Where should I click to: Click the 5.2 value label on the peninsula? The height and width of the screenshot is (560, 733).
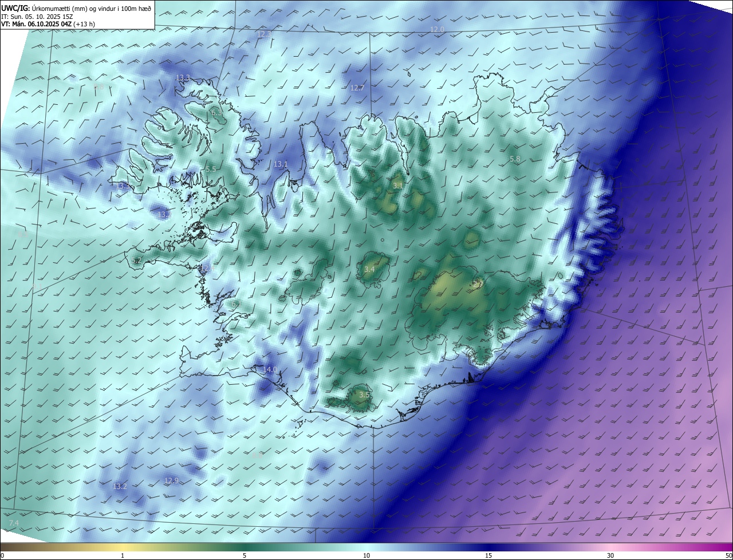click(x=136, y=261)
